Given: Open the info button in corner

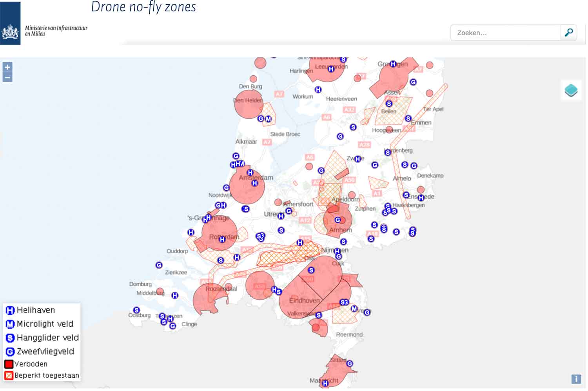Looking at the screenshot, I should pos(576,379).
